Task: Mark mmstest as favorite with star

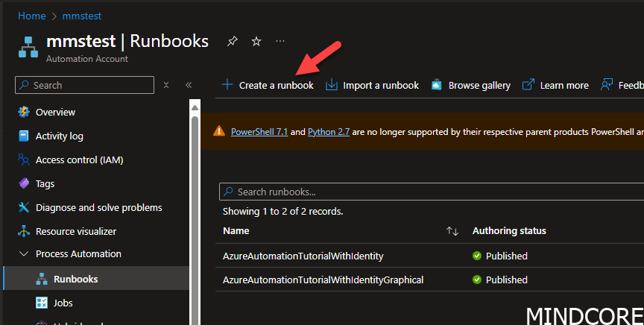Action: click(256, 42)
